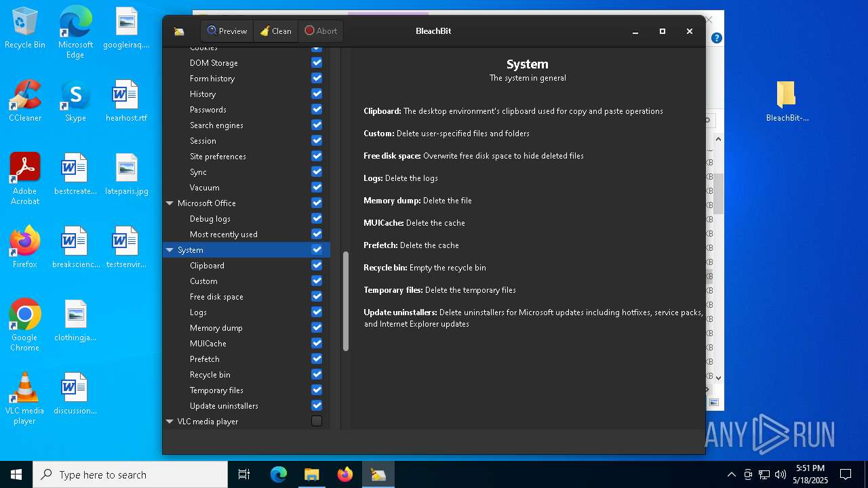This screenshot has height=488, width=868.
Task: Open the Windows Start menu
Action: 16,474
